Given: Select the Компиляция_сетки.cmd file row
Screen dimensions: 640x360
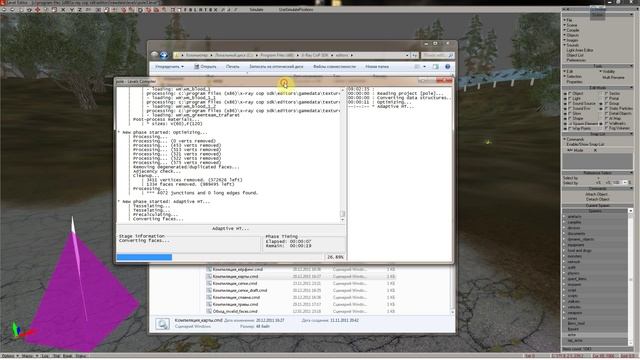Looking at the screenshot, I should [x=301, y=283].
